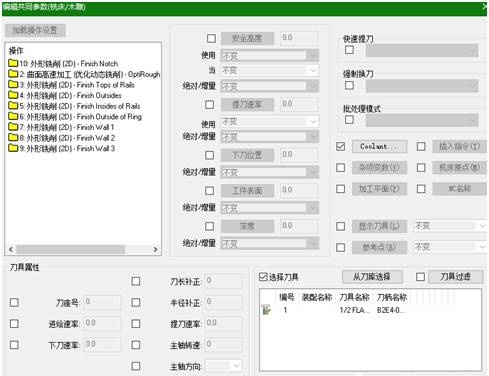Check the 刀座号 checkbox

point(14,302)
